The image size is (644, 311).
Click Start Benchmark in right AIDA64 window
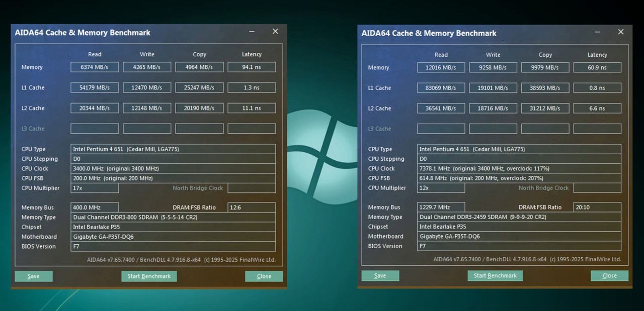click(495, 276)
